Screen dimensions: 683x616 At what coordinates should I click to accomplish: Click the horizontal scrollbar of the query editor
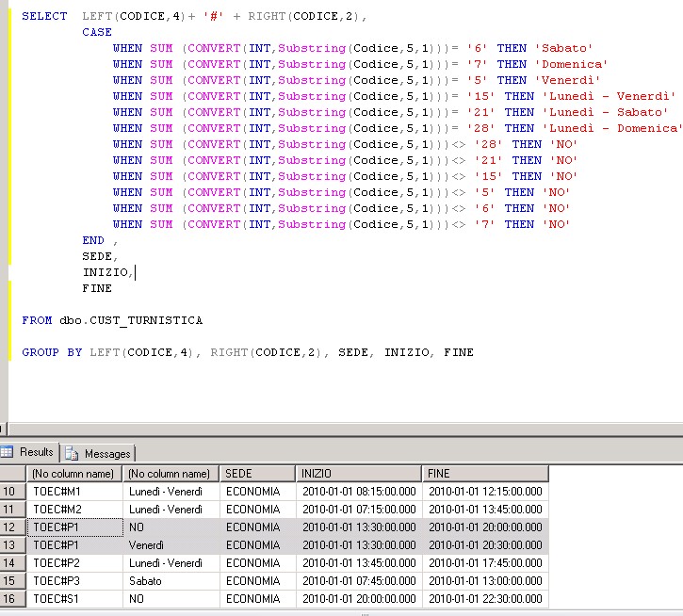tap(346, 430)
